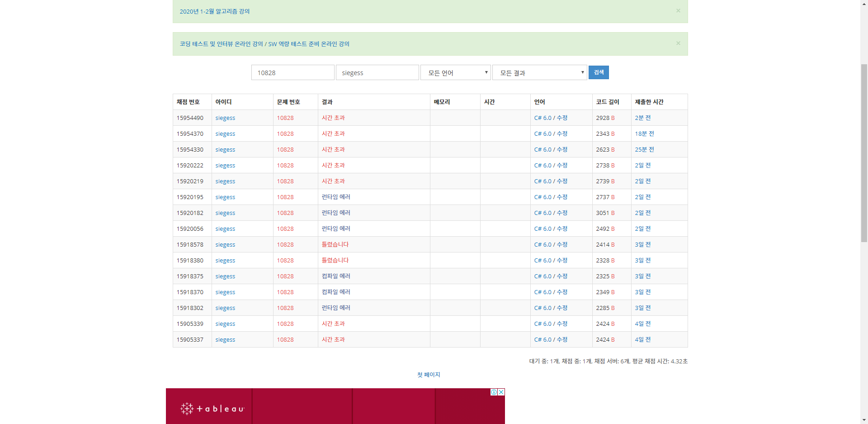Click the tableau advertisement banner

click(335, 406)
